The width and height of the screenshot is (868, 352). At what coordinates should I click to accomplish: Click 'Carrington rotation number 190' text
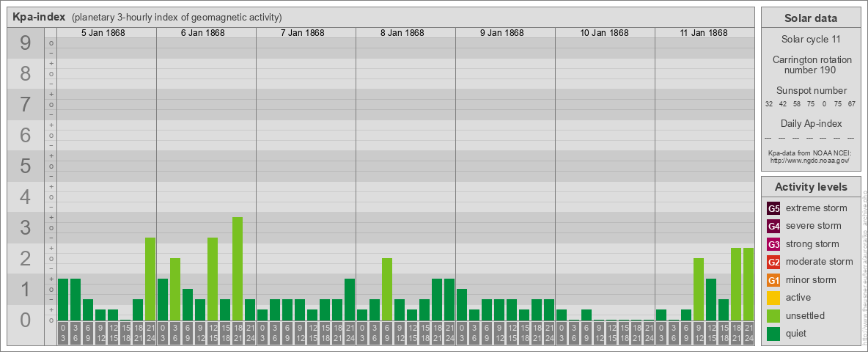pyautogui.click(x=812, y=65)
